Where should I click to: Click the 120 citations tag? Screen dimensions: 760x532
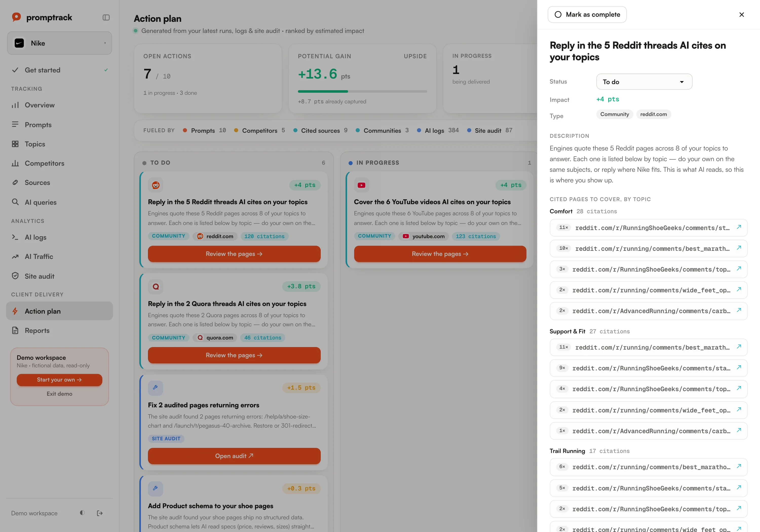coord(264,236)
